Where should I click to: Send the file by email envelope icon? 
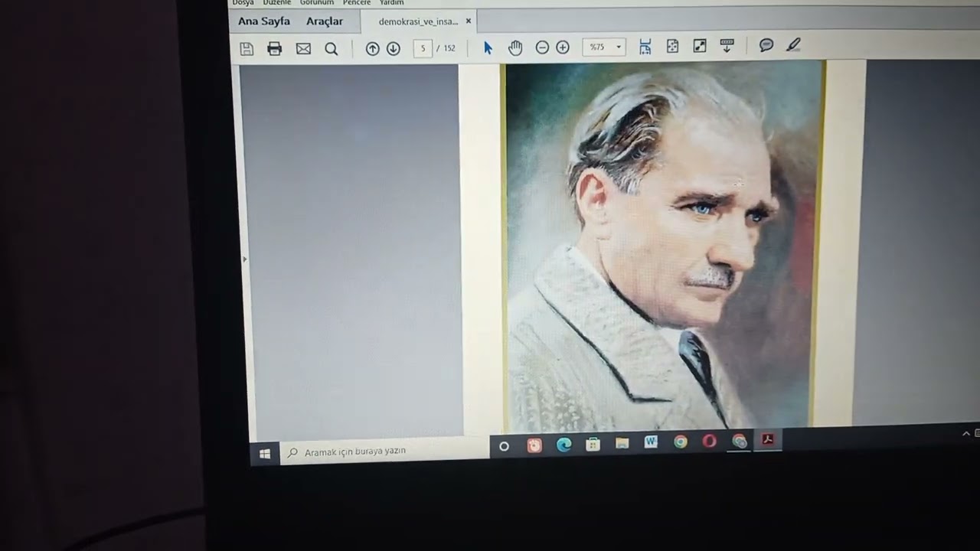303,49
